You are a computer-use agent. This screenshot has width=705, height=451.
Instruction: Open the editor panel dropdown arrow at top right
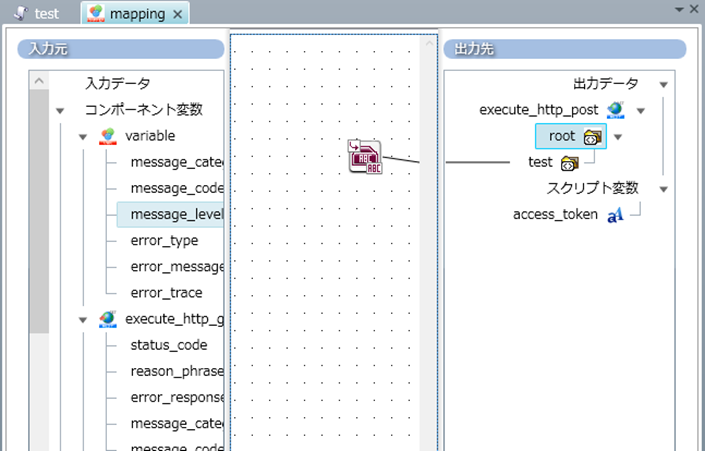(680, 8)
